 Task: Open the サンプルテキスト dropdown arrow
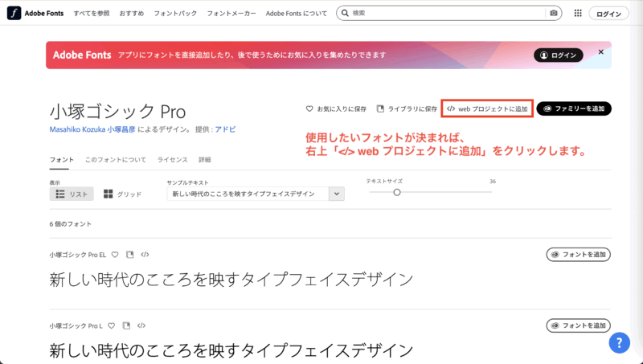point(337,194)
